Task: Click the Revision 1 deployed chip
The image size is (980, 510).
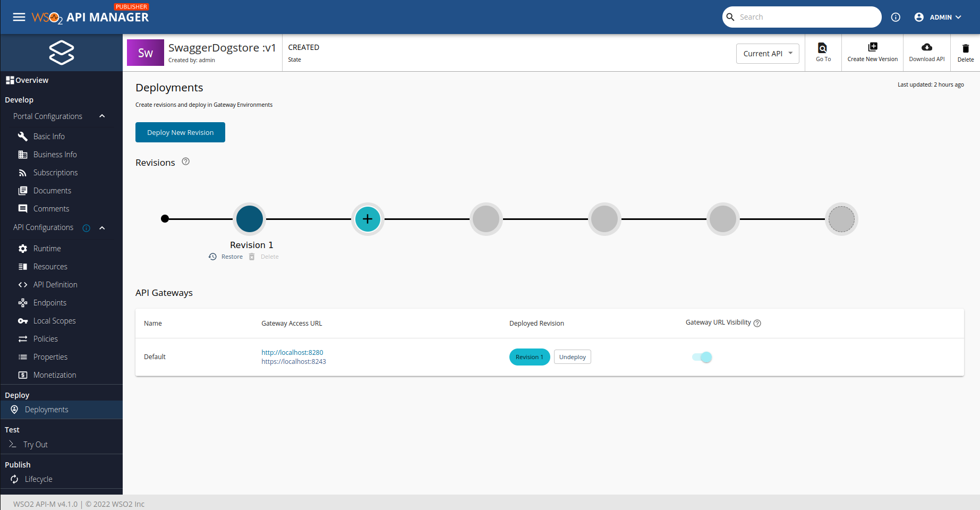Action: [x=530, y=357]
